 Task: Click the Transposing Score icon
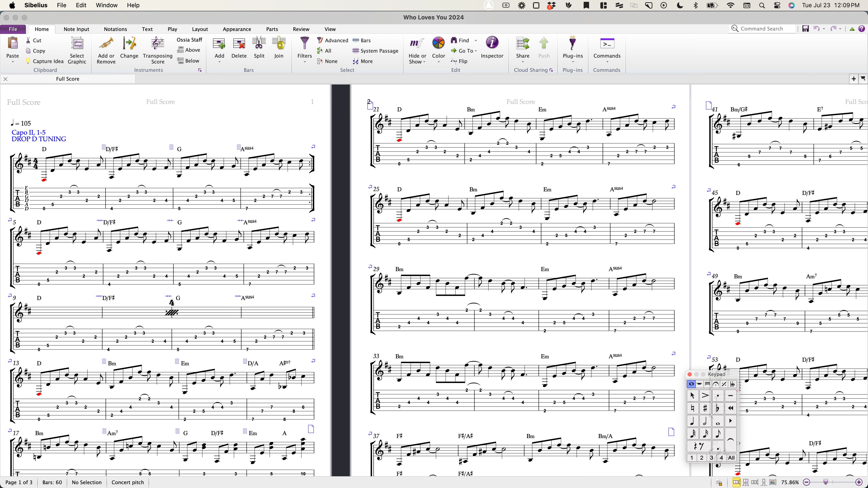[157, 44]
